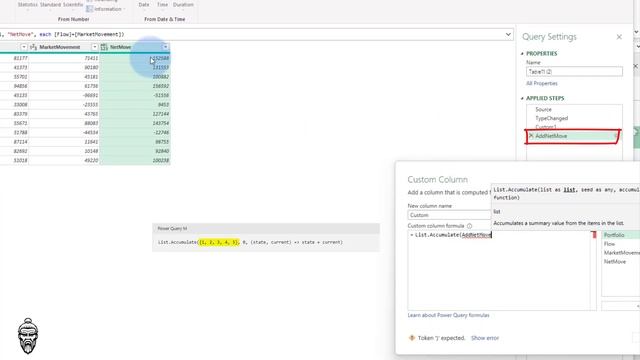
Task: Edit the query Name field
Action: [x=574, y=72]
